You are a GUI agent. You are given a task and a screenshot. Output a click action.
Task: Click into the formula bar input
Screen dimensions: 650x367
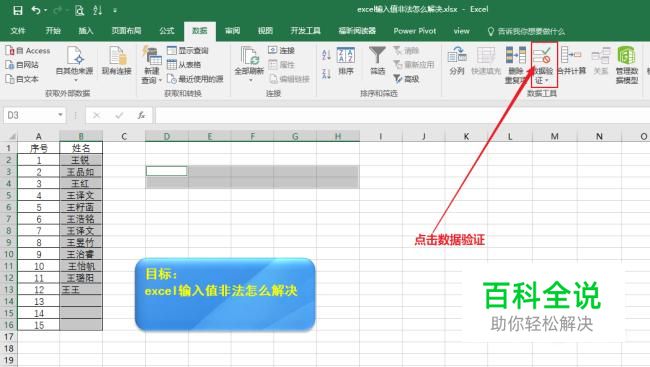[x=402, y=115]
